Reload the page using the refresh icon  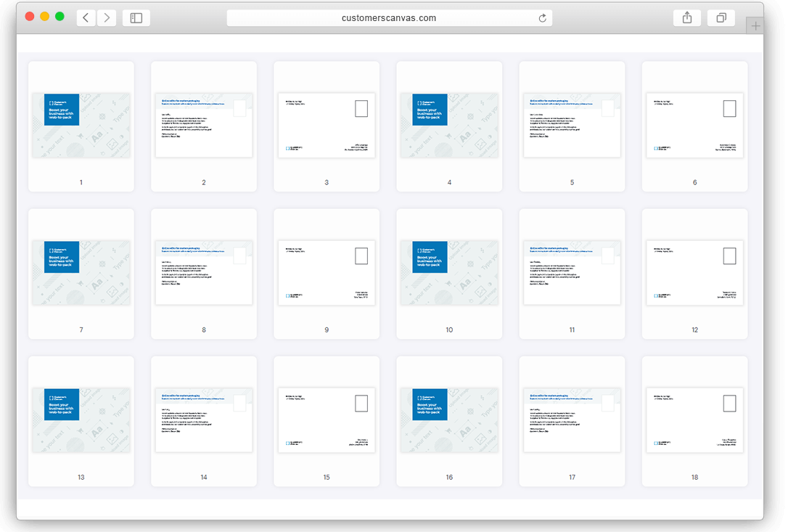coord(542,18)
